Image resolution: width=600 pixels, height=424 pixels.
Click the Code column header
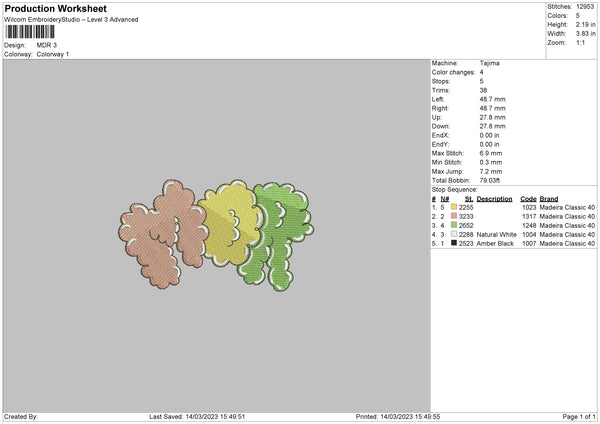point(528,199)
